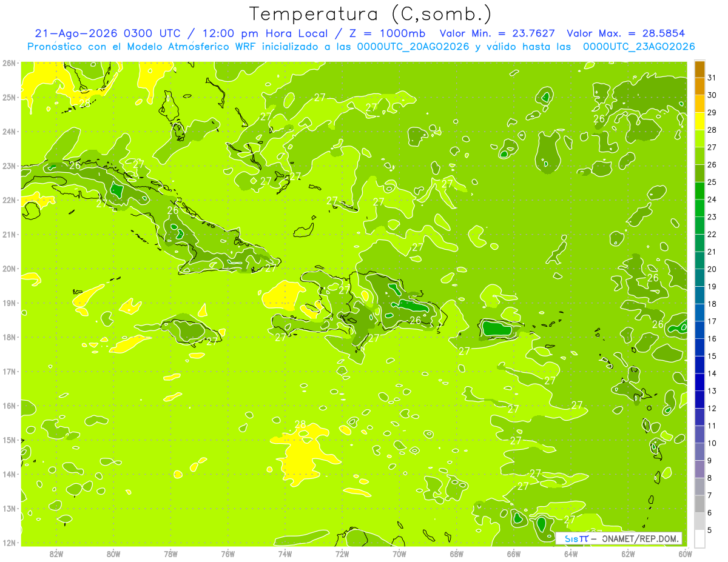Select the 'Z = 1000mb' level text
The width and height of the screenshot is (728, 562).
click(387, 33)
